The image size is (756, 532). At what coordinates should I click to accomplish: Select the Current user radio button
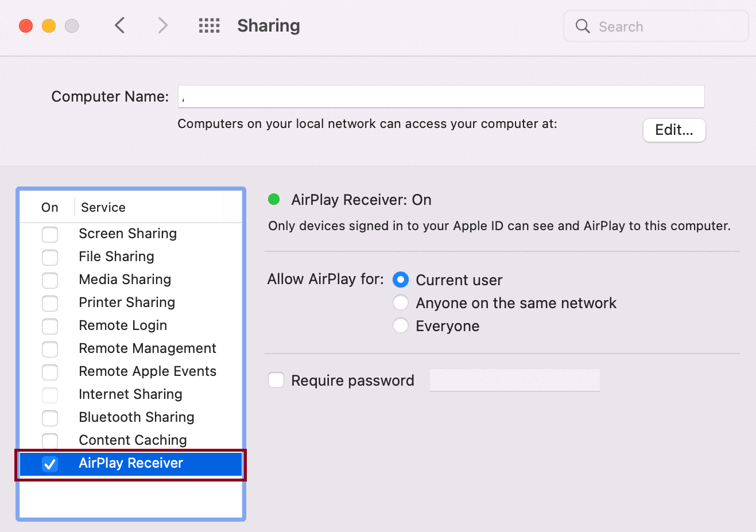point(400,279)
